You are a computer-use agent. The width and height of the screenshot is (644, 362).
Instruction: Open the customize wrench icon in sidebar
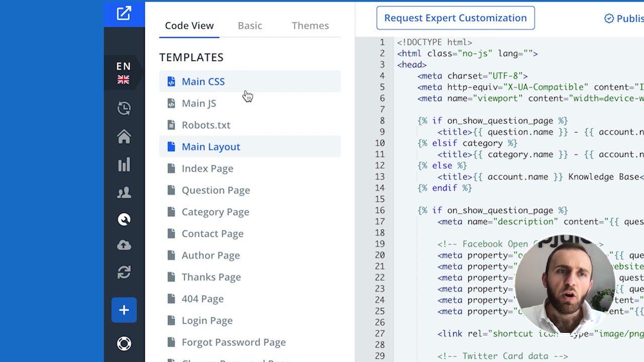[x=124, y=219]
